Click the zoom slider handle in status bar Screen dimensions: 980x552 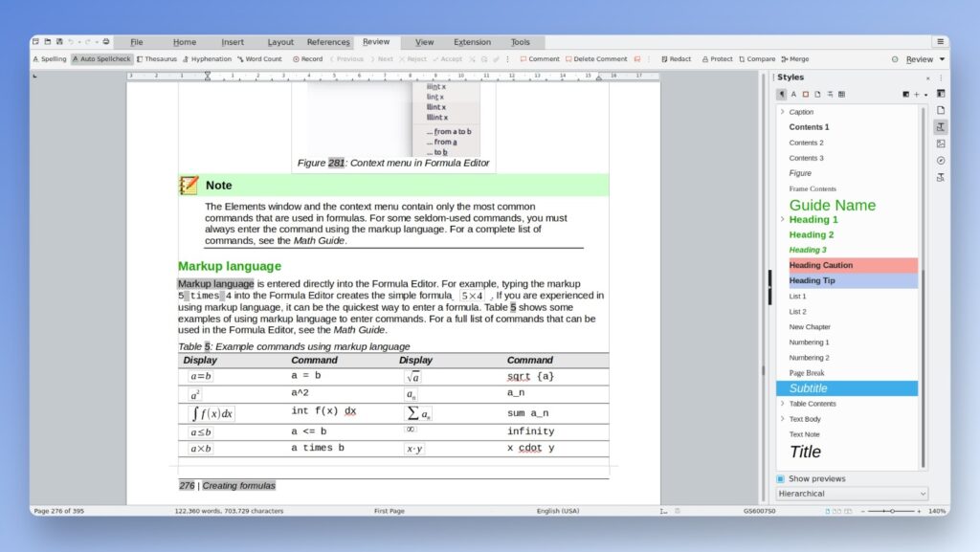pos(893,511)
